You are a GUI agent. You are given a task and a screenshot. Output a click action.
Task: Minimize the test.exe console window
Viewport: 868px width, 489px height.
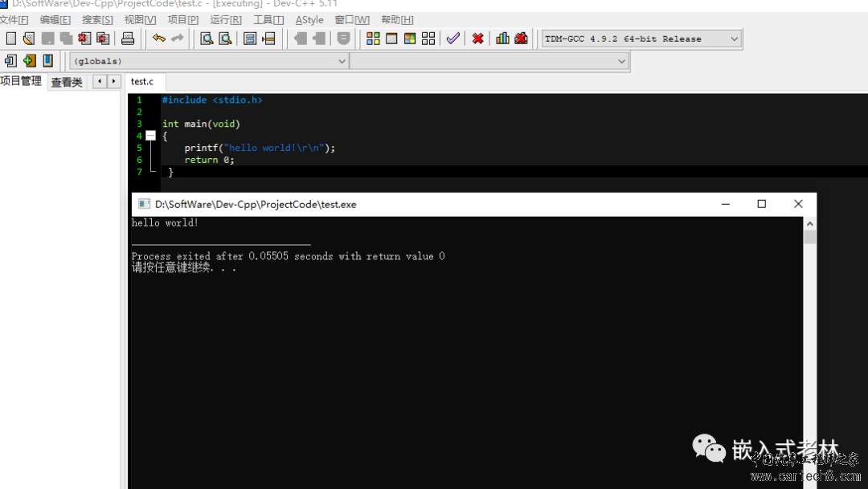726,204
